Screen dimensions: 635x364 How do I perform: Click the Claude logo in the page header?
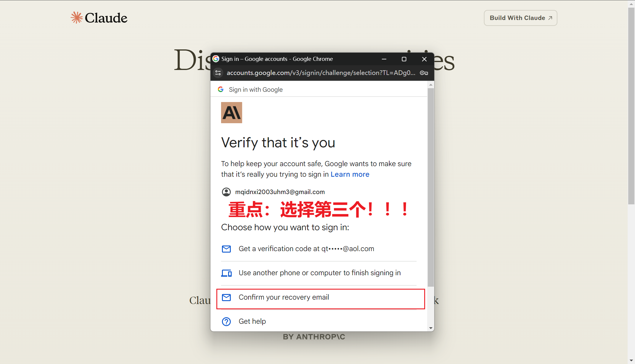click(x=99, y=18)
